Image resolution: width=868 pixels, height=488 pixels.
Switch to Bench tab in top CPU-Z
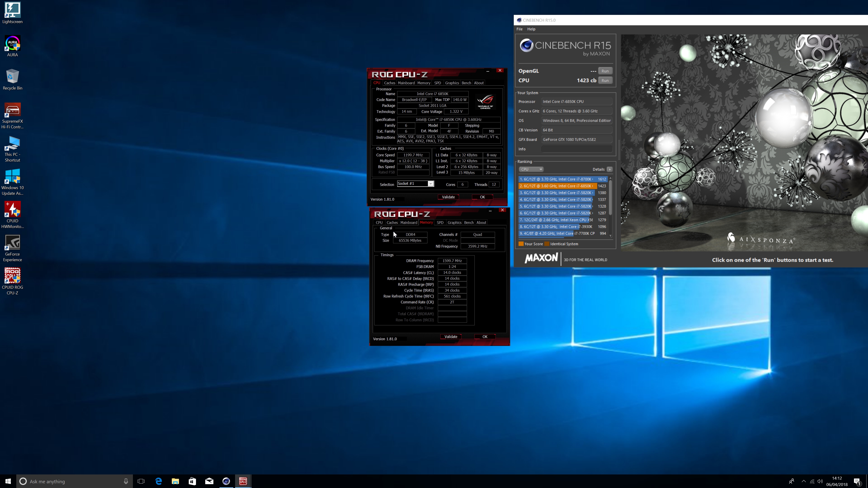(466, 83)
